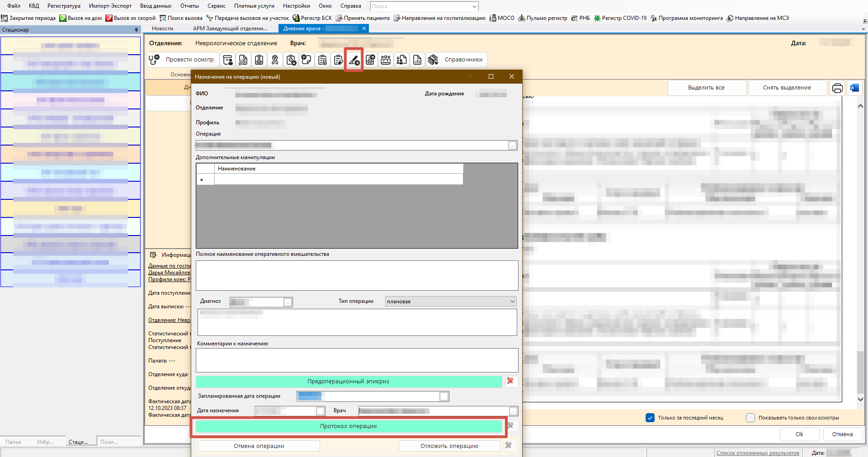The image size is (868, 457).
Task: Expand the tab list overflow arrow
Action: 863,29
